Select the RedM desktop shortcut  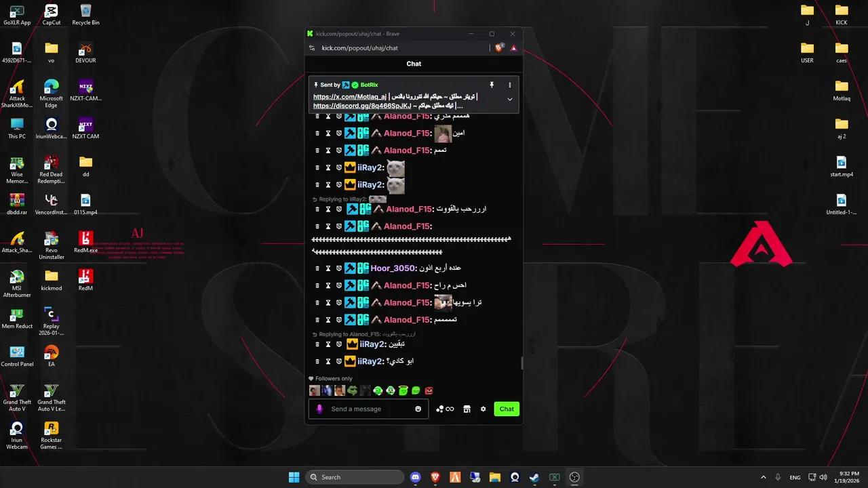click(85, 281)
